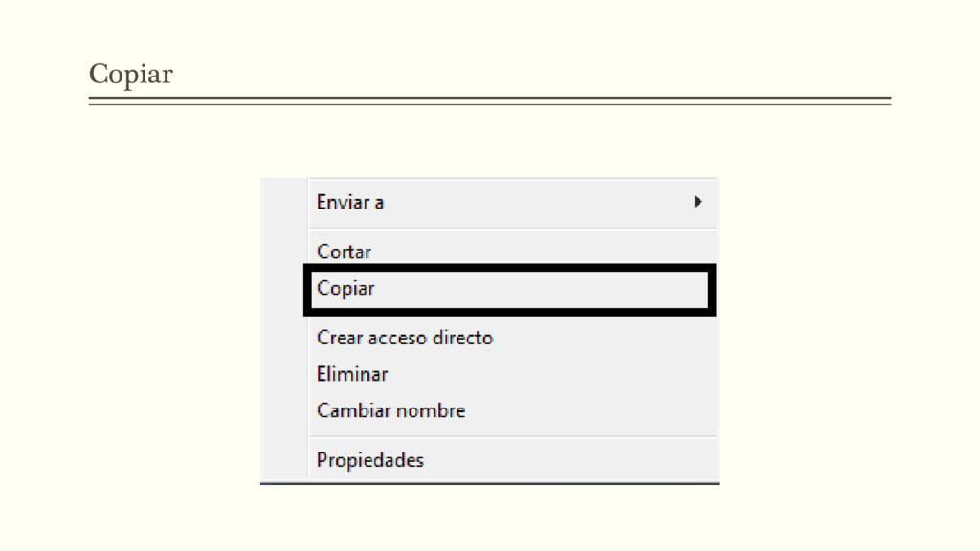This screenshot has width=980, height=551.
Task: Click the empty icon gutter beside Propiedades
Action: [284, 460]
